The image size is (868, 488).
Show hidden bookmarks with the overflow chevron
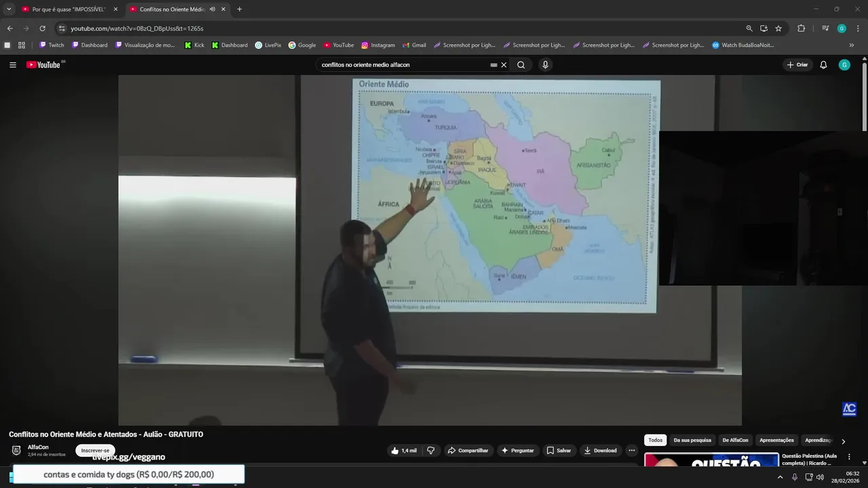point(852,45)
